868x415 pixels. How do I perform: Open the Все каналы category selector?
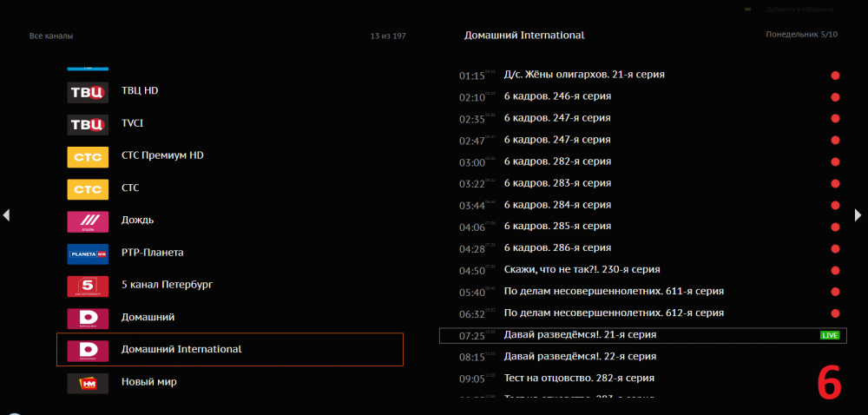pos(51,36)
